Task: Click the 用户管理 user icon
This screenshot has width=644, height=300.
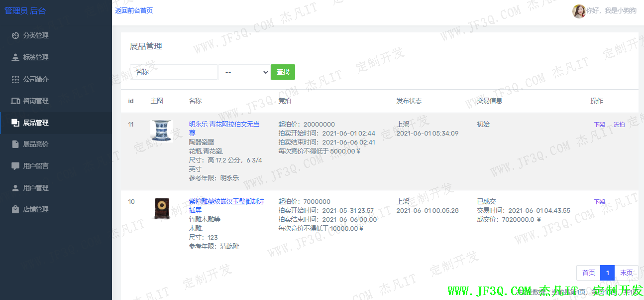Action: click(15, 188)
